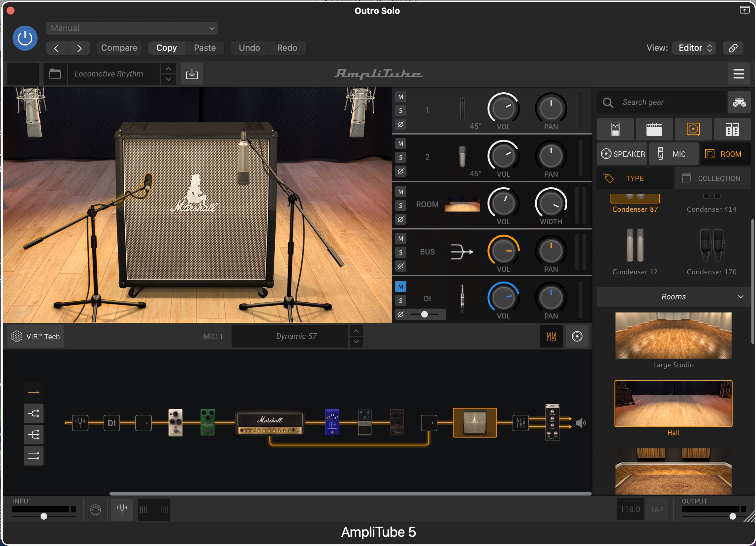The height and width of the screenshot is (546, 756).
Task: Open the Manual preset dropdown
Action: click(x=132, y=28)
